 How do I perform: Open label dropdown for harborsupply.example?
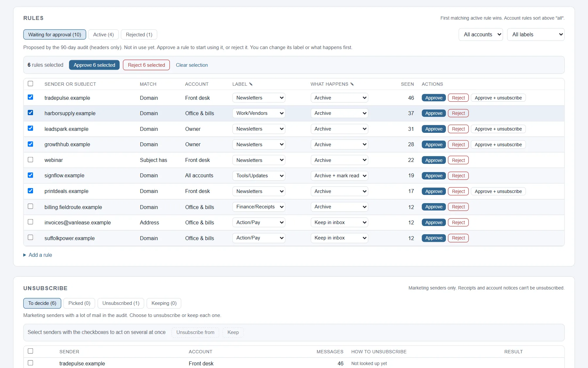[259, 113]
